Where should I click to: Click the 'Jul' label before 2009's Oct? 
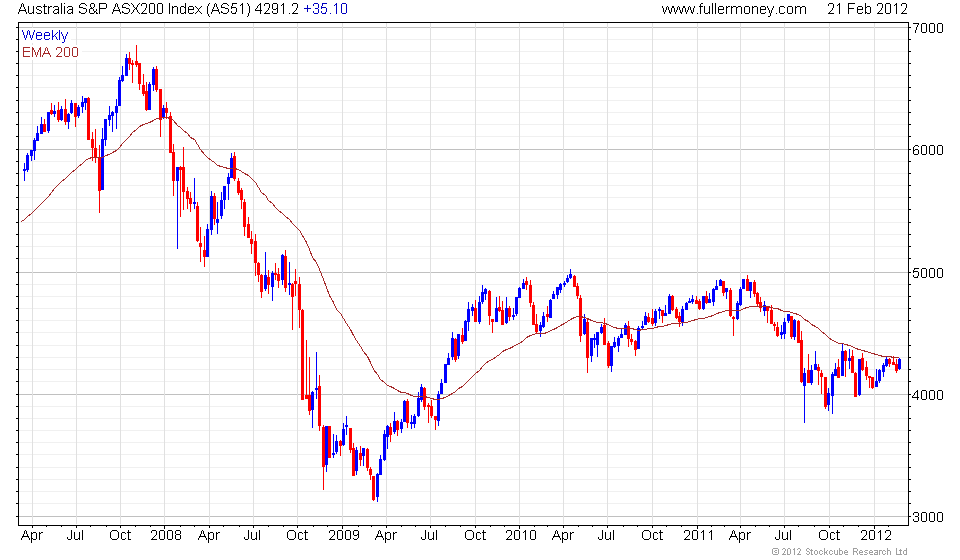pos(252,536)
